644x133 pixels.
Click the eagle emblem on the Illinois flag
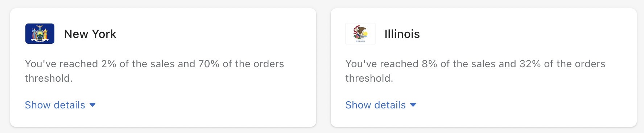click(360, 33)
